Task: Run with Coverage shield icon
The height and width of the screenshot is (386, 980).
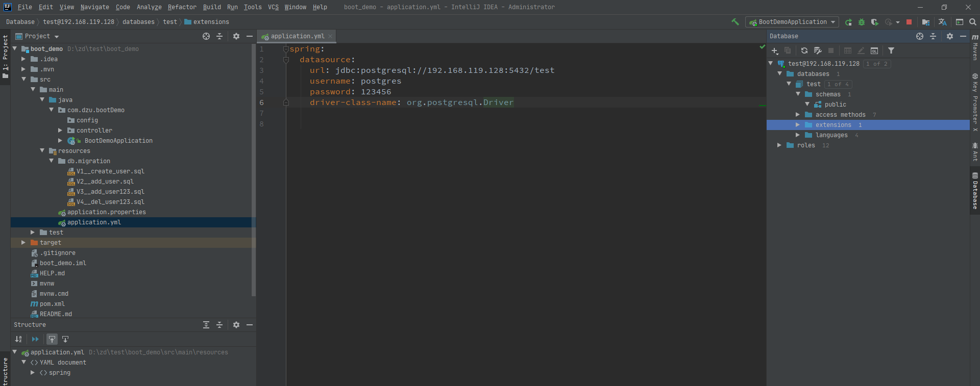Action: pyautogui.click(x=874, y=22)
